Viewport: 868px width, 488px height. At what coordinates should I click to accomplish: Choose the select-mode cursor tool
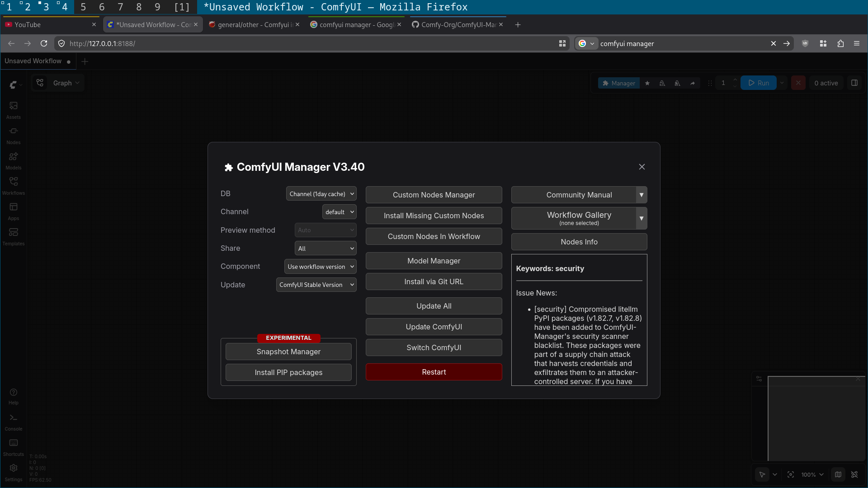[762, 474]
